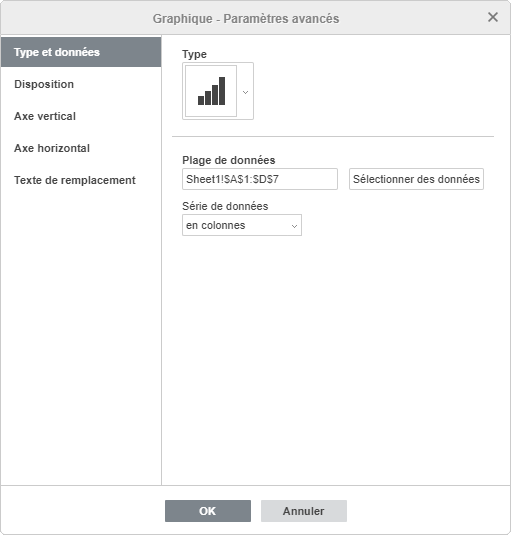Open the chart type chevron arrow

245,92
